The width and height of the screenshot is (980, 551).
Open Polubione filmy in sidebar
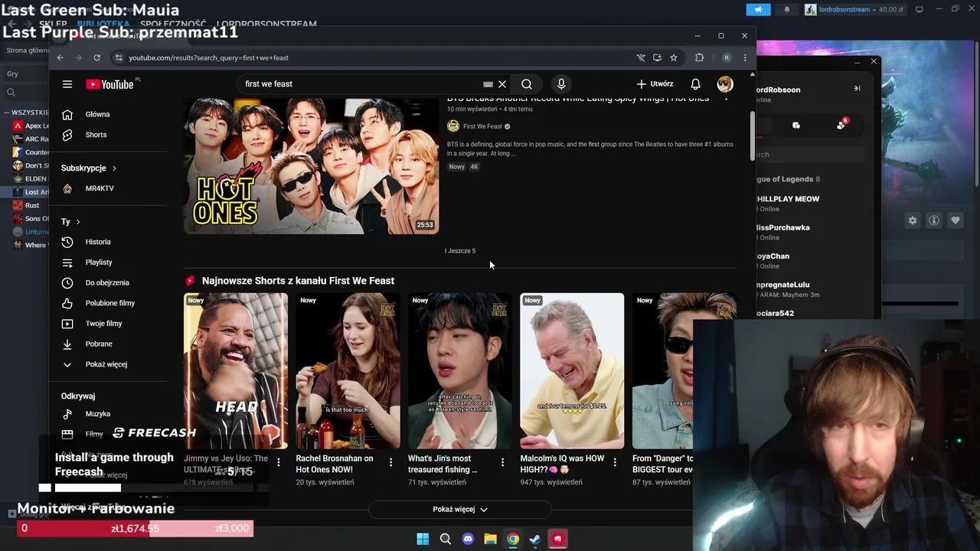[110, 303]
